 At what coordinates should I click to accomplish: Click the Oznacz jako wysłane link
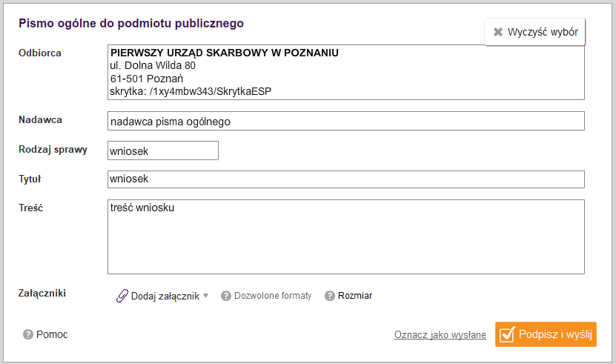[440, 334]
